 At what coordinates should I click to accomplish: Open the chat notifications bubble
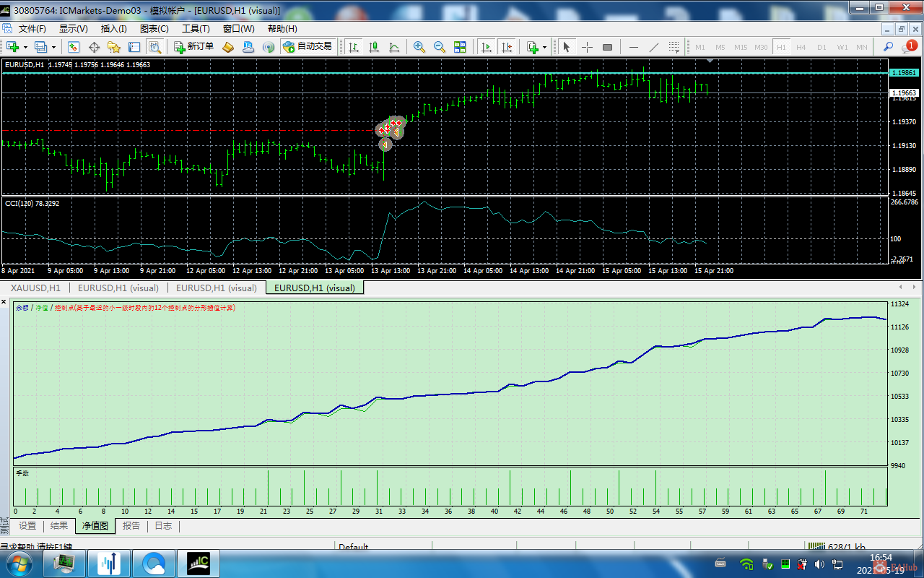click(910, 47)
